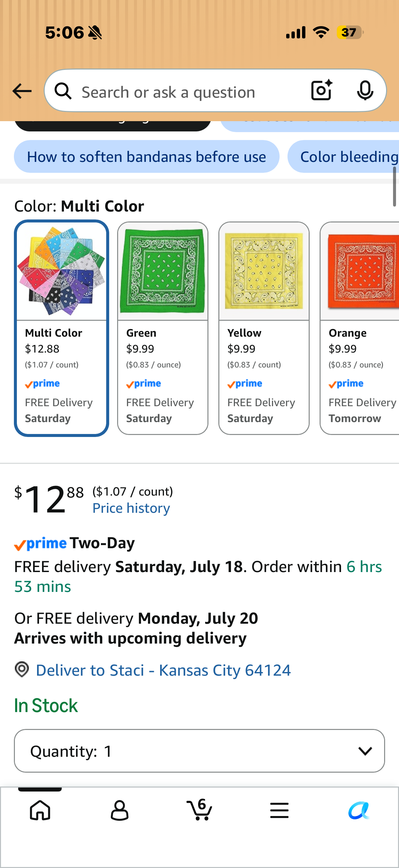Image resolution: width=399 pixels, height=868 pixels.
Task: Tap the delivery location pin icon
Action: tap(22, 669)
